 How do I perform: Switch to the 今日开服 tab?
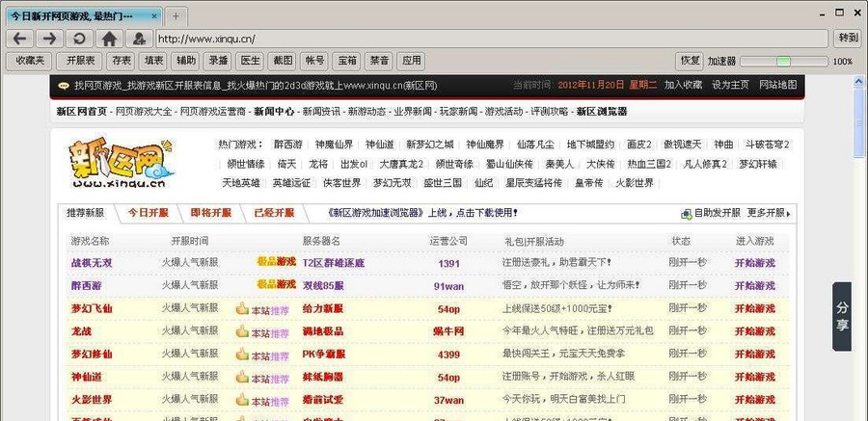click(x=148, y=213)
